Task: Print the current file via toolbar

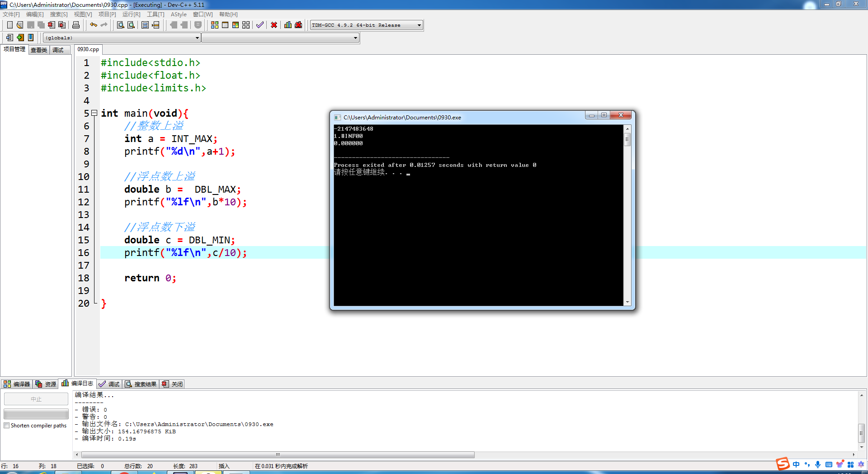Action: 76,25
